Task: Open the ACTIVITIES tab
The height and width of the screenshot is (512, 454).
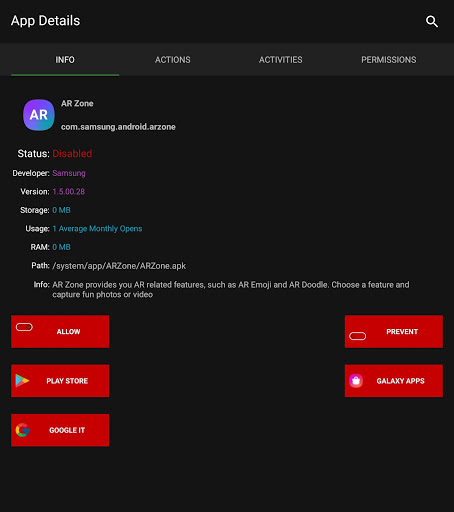Action: [x=281, y=60]
